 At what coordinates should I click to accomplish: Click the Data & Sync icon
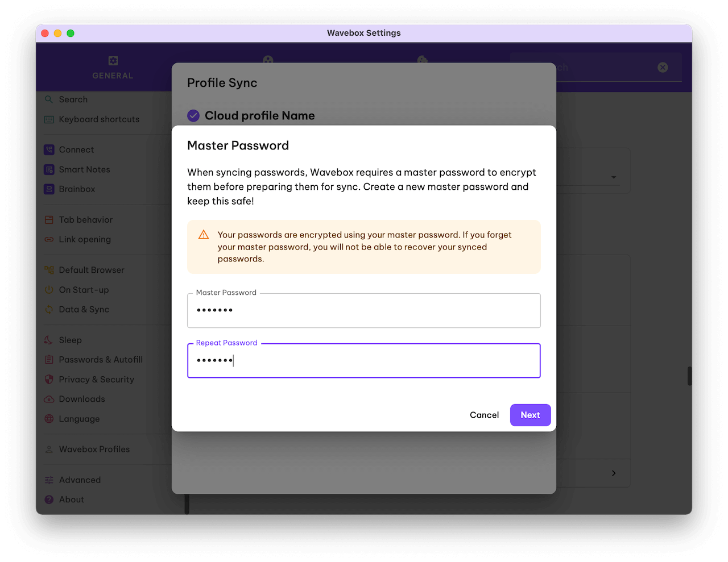(x=49, y=310)
